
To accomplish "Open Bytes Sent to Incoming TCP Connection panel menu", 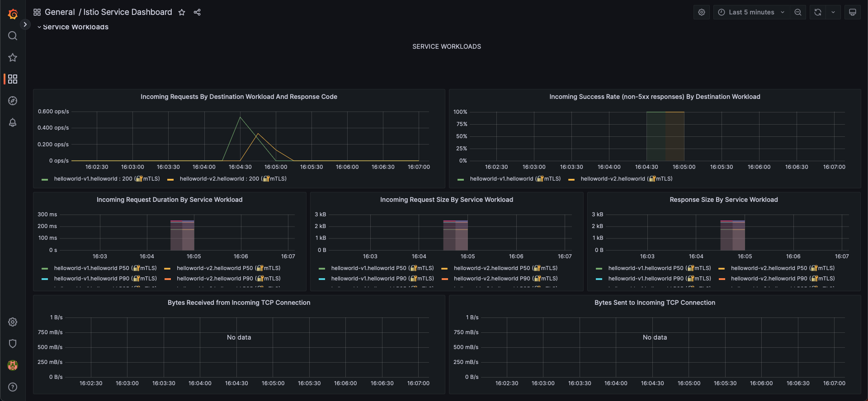I will point(655,303).
